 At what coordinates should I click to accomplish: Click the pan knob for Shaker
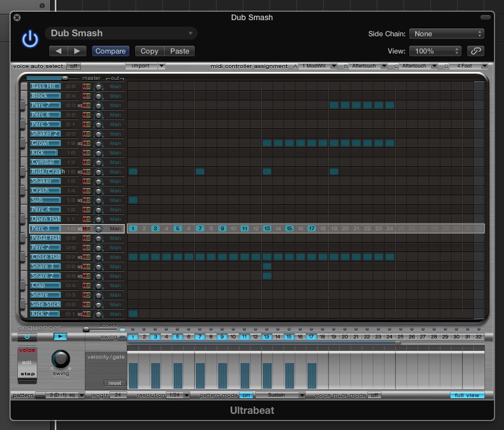tap(98, 181)
